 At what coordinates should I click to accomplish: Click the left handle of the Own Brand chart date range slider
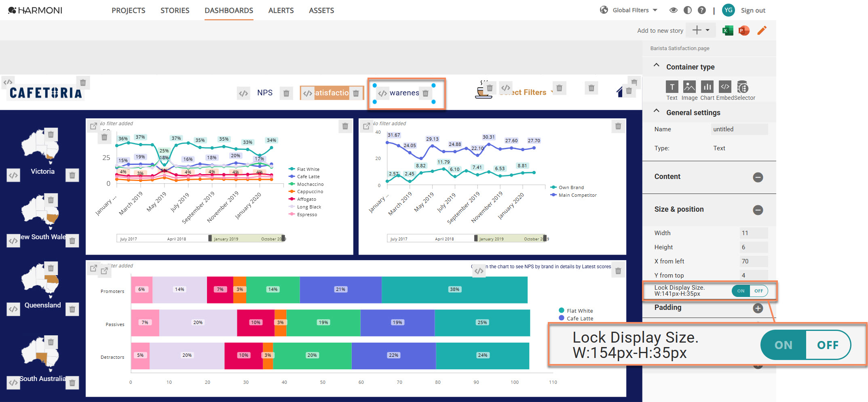click(476, 238)
